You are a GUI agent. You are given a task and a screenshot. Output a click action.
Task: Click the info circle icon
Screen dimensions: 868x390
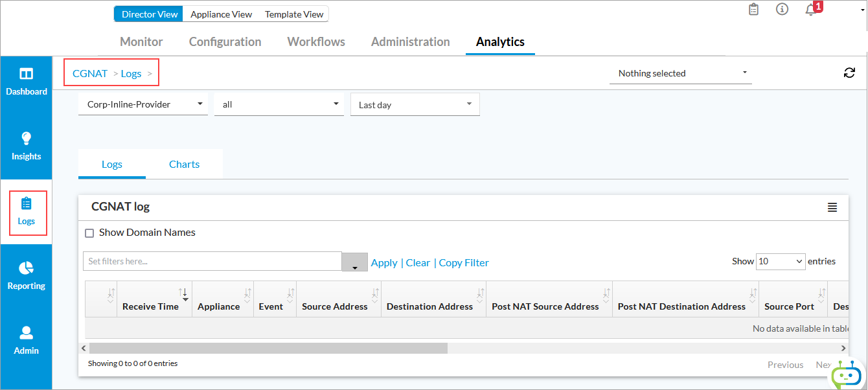tap(782, 10)
